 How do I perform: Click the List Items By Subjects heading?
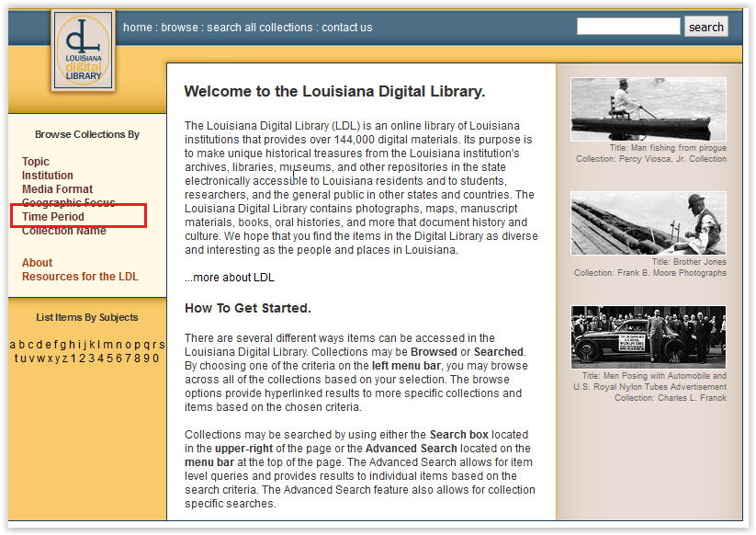[87, 317]
